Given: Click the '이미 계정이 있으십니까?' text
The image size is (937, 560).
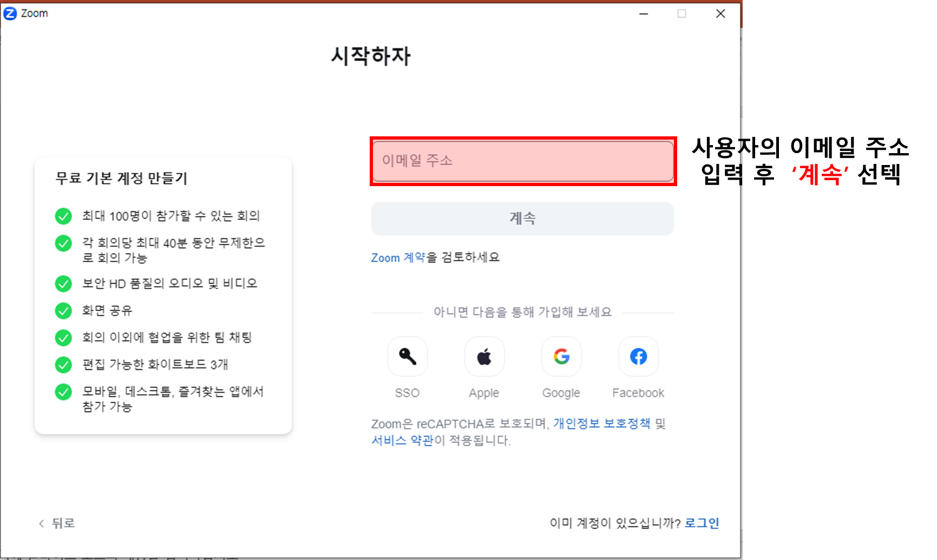Looking at the screenshot, I should (615, 523).
